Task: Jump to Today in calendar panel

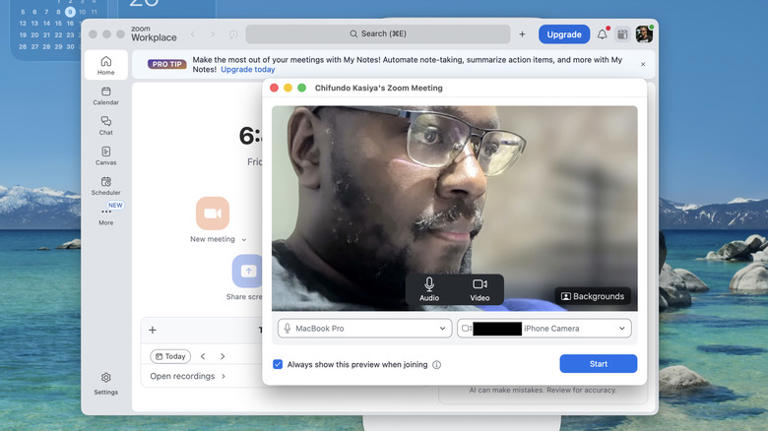Action: 170,356
